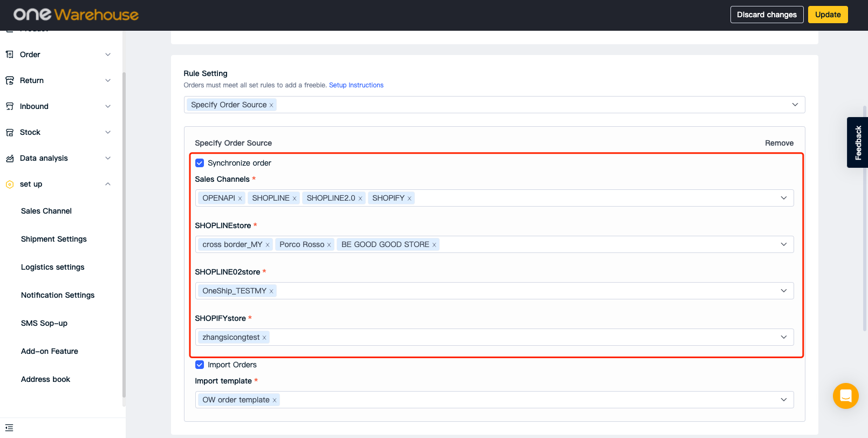This screenshot has width=868, height=438.
Task: Open the orange chat support bubble
Action: click(x=845, y=396)
